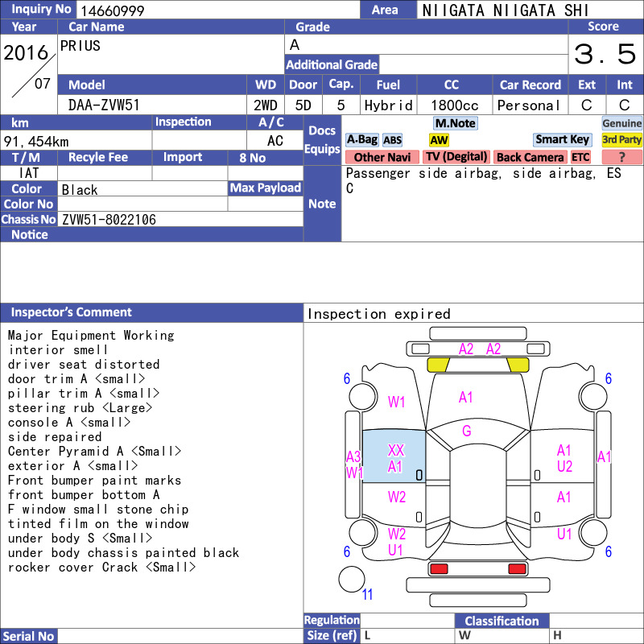The height and width of the screenshot is (644, 644).
Task: Click the left red tail light on diagram
Action: (x=439, y=569)
